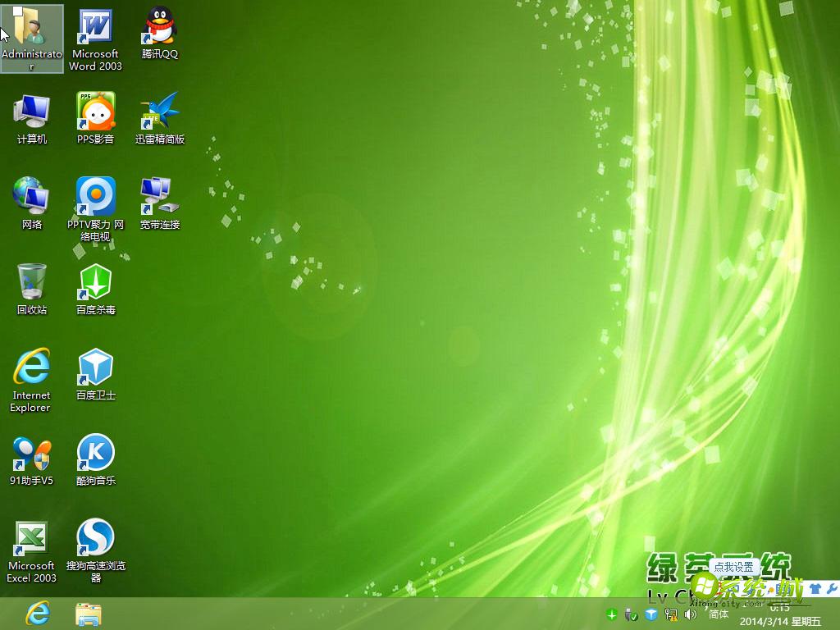Run 百度杀毒 antivirus

95,279
